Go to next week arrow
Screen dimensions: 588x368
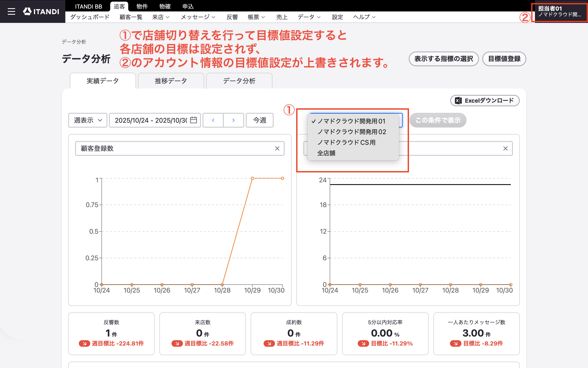(x=234, y=120)
